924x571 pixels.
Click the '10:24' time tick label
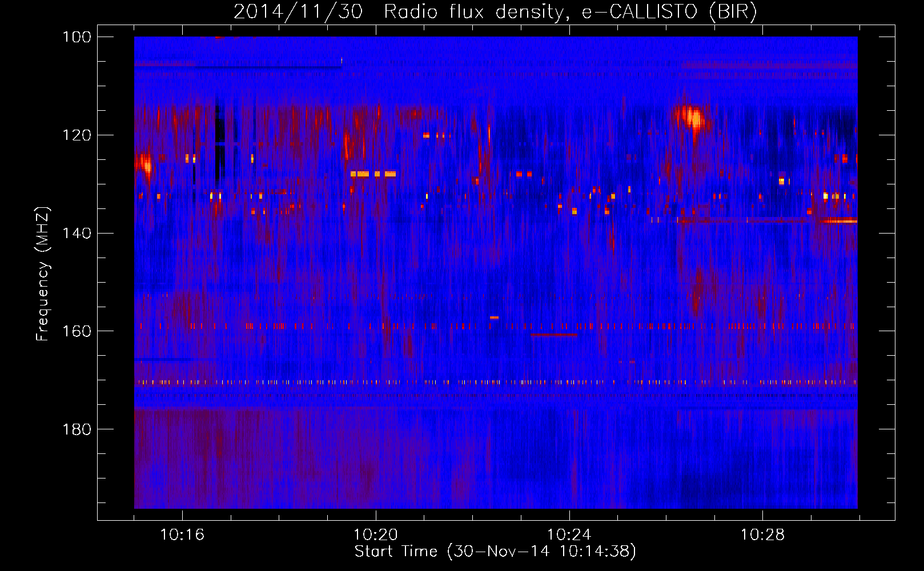pyautogui.click(x=569, y=535)
